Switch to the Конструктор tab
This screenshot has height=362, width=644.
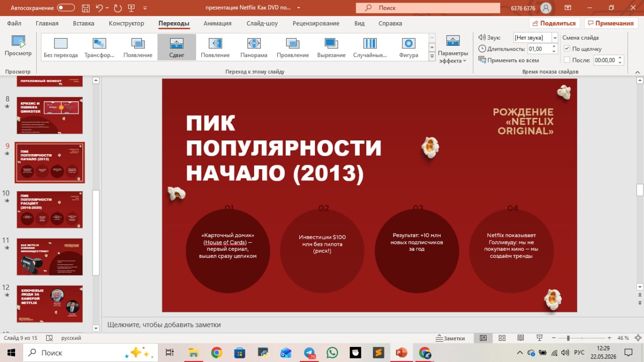[126, 23]
